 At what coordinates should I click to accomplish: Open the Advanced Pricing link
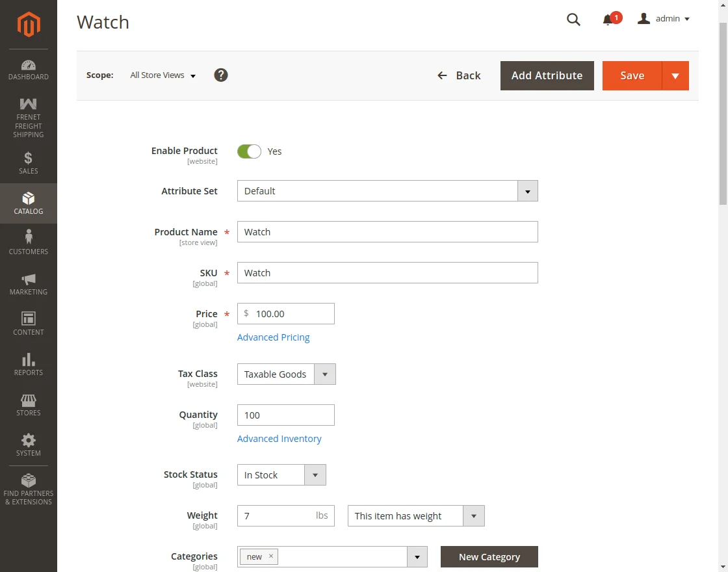point(273,337)
